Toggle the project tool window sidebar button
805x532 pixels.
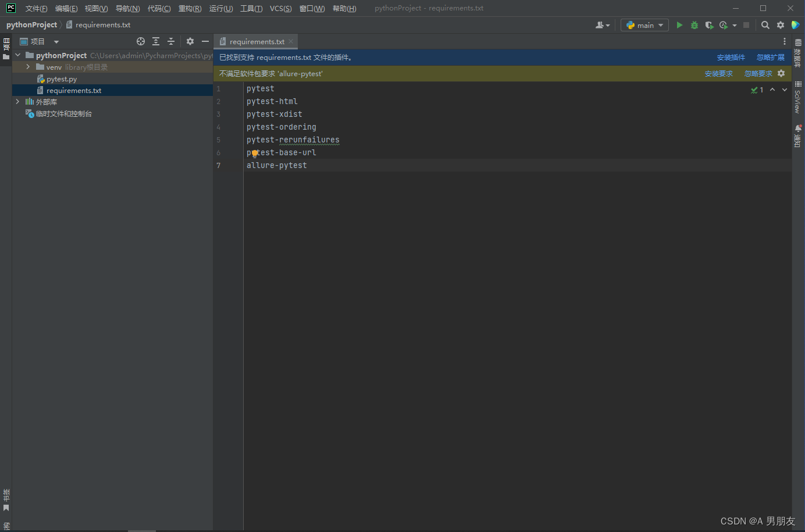[x=6, y=49]
